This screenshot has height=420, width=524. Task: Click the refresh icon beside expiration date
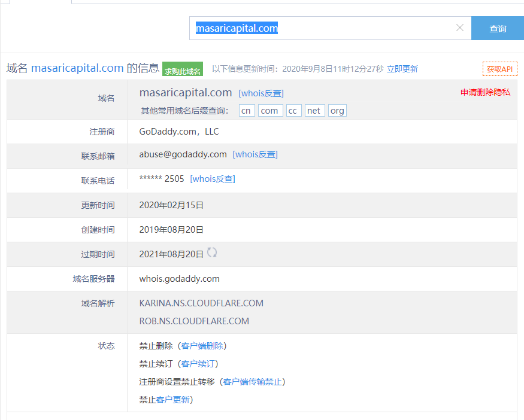point(212,253)
